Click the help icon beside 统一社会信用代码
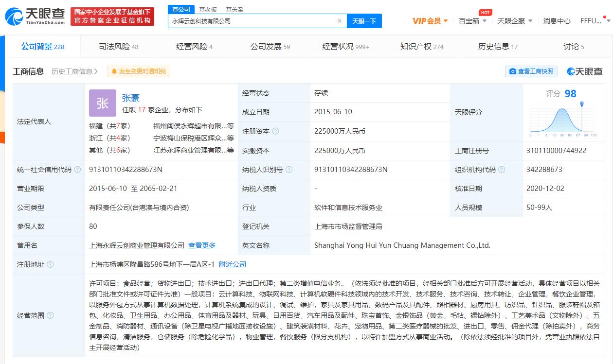The width and height of the screenshot is (613, 364). (x=77, y=170)
